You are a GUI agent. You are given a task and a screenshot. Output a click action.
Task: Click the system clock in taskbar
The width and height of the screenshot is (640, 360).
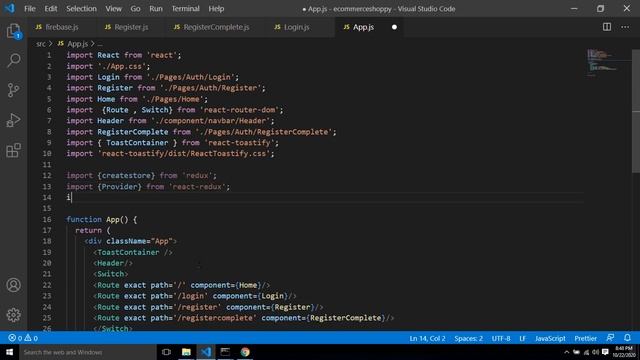tap(624, 352)
